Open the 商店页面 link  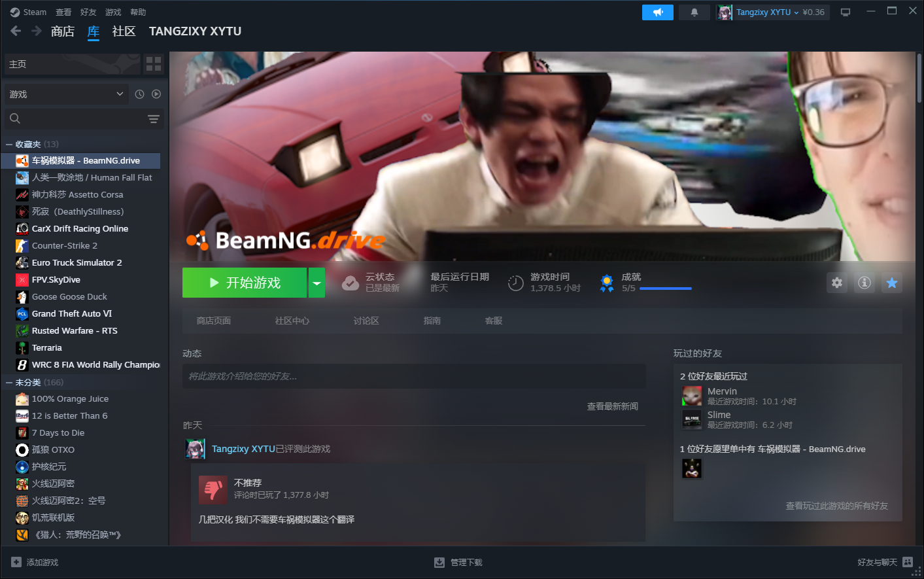[x=214, y=321]
